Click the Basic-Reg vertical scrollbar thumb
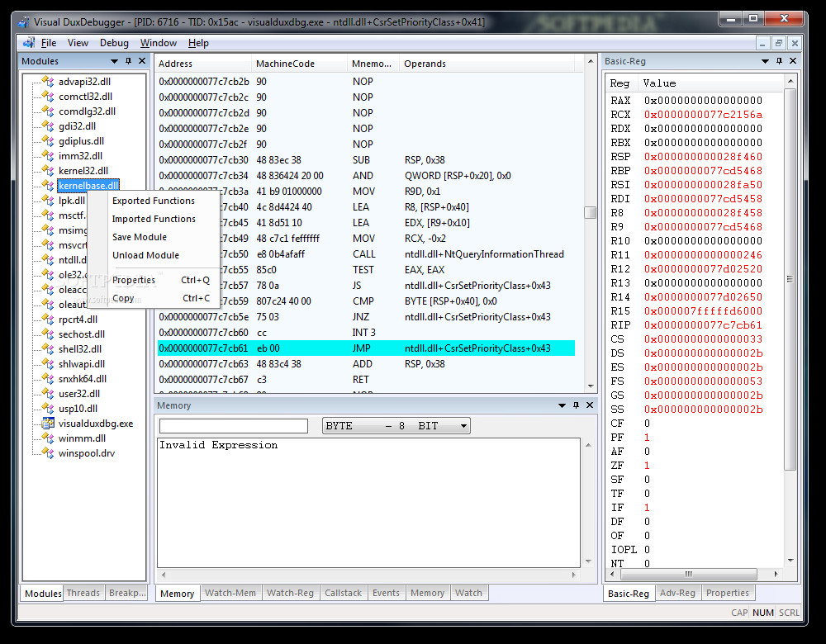Screen dimensions: 826x644 point(789,279)
